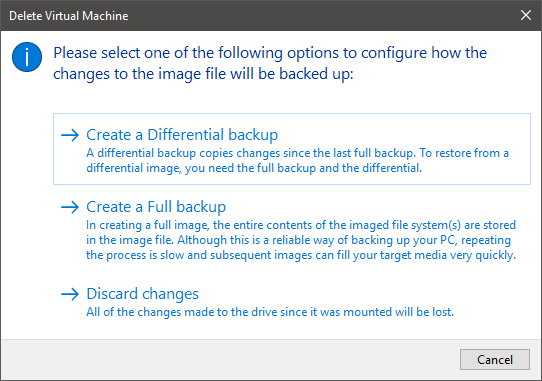
Task: Click the differential backup description text
Action: click(297, 160)
